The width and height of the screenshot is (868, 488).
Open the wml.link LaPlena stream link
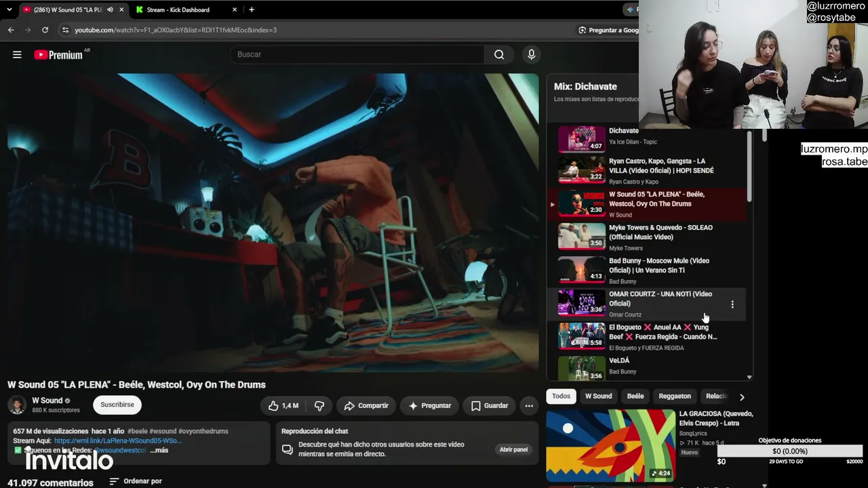tap(118, 441)
